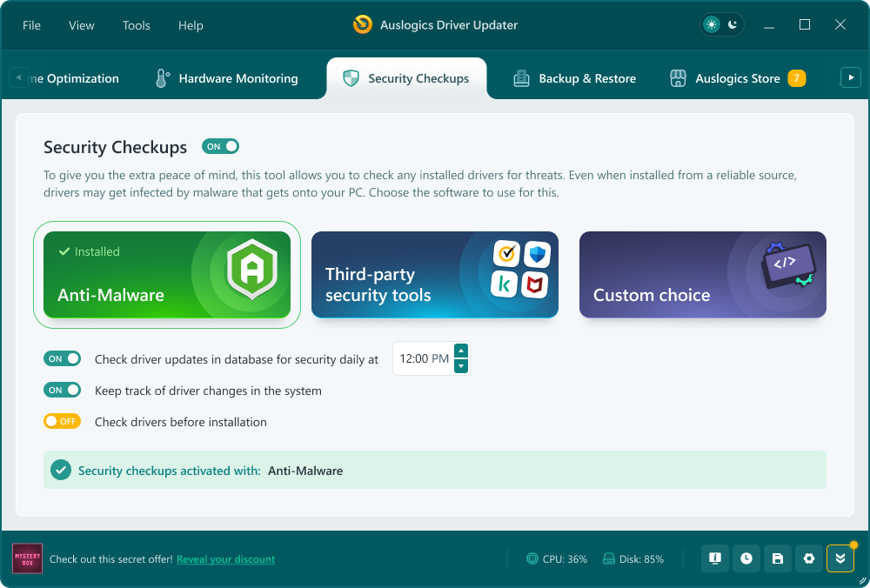Click the Norton icon on Third-party security tools
Viewport: 870px width, 588px height.
tap(506, 254)
